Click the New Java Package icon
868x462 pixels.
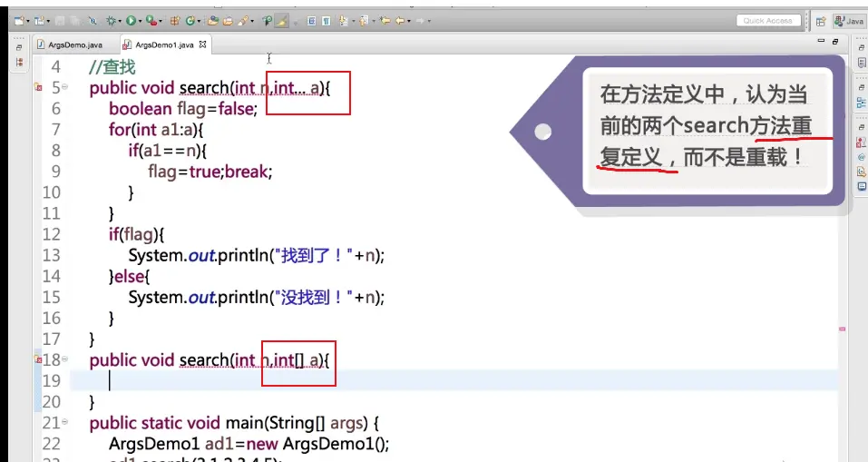[175, 21]
